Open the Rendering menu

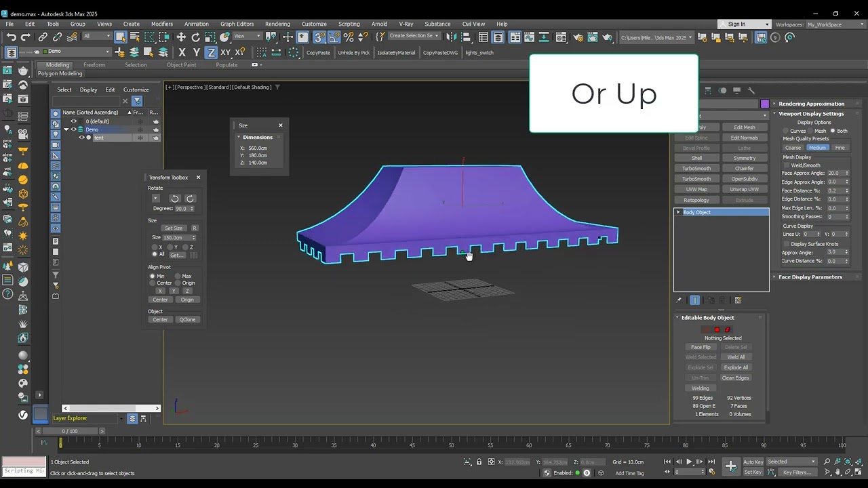click(x=277, y=24)
